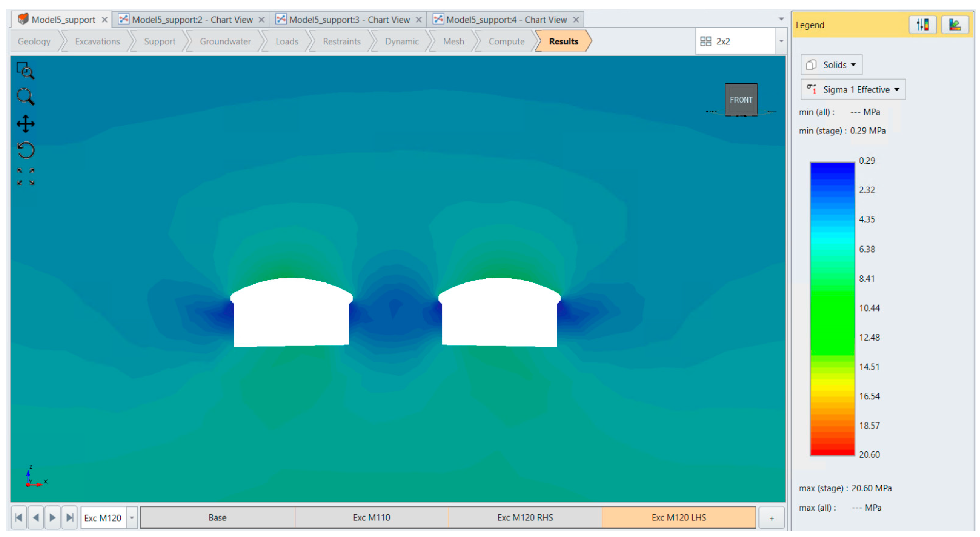The height and width of the screenshot is (537, 980).
Task: Select the Exc M110 stage
Action: click(371, 517)
